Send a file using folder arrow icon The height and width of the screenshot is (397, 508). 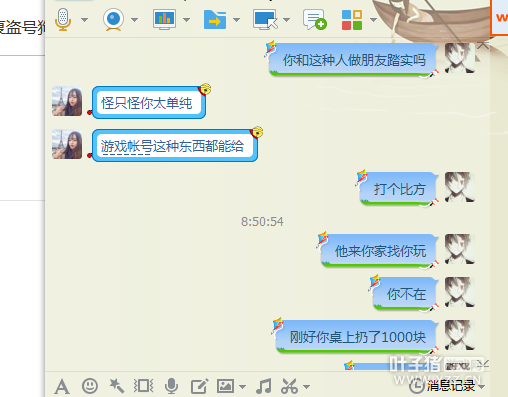pos(215,20)
